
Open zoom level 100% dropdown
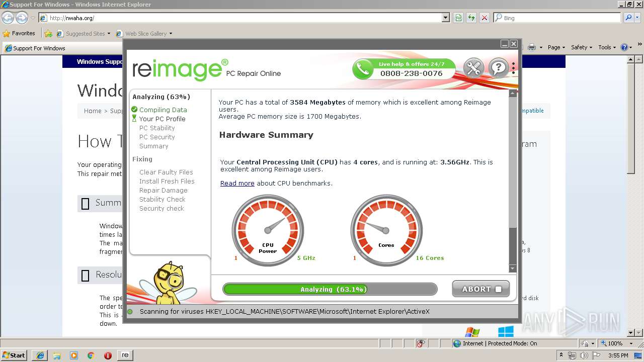631,343
